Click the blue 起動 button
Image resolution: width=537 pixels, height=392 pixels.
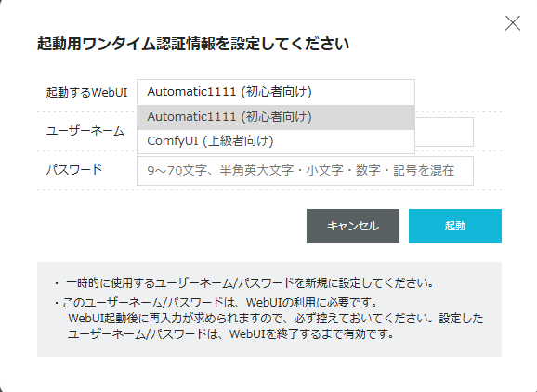[455, 226]
